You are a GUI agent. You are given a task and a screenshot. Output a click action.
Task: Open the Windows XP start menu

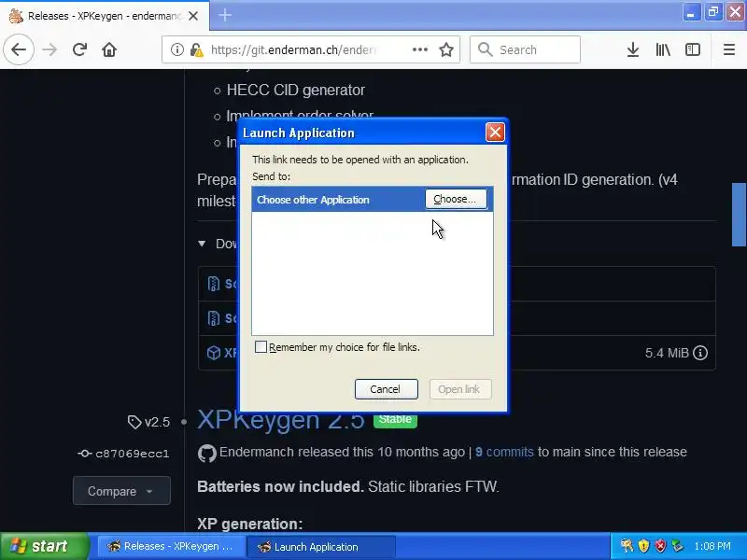point(44,546)
